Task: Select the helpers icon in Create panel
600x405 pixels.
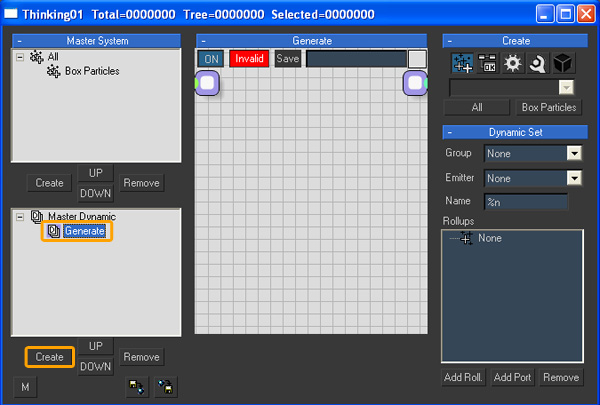Action: coord(537,63)
